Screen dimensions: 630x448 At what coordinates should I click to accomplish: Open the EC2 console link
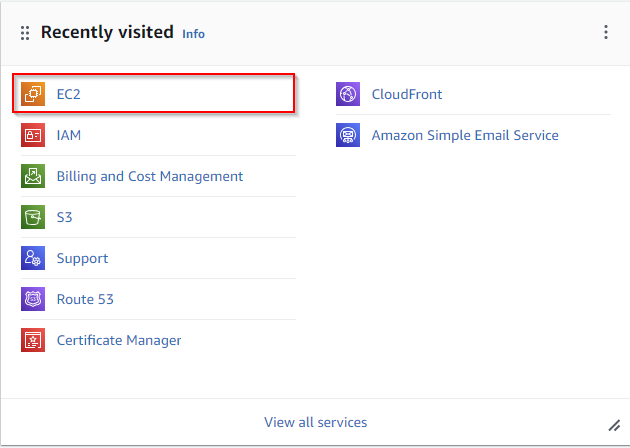(x=68, y=94)
